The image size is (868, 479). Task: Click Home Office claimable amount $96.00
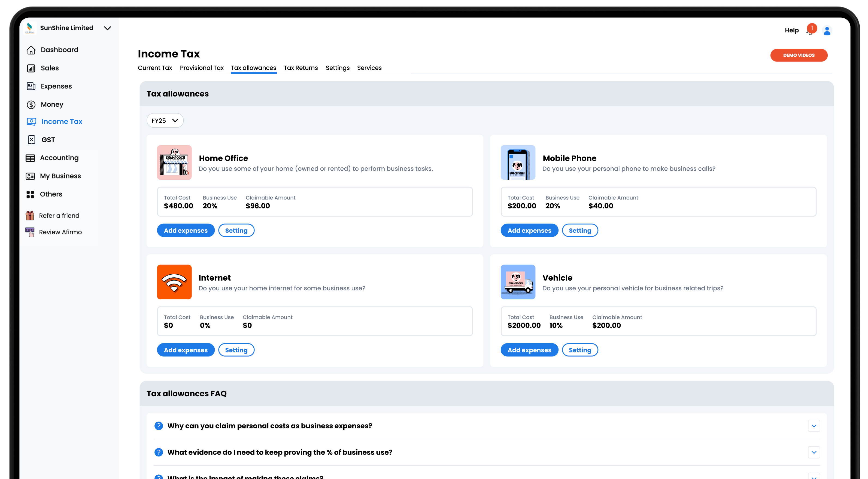click(x=258, y=206)
